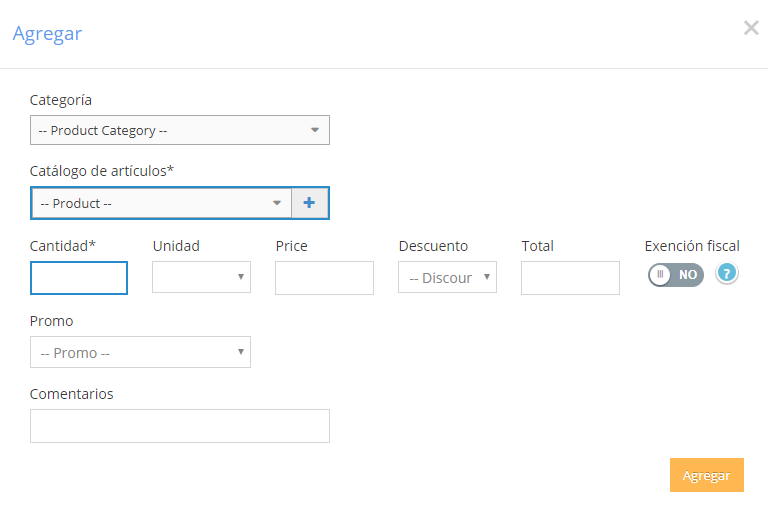Viewport: 768px width, 505px height.
Task: Focus the Cantidad input field
Action: point(79,278)
